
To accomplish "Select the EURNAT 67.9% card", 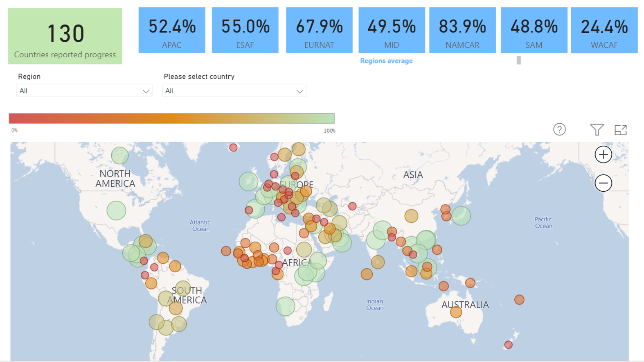I will 319,30.
